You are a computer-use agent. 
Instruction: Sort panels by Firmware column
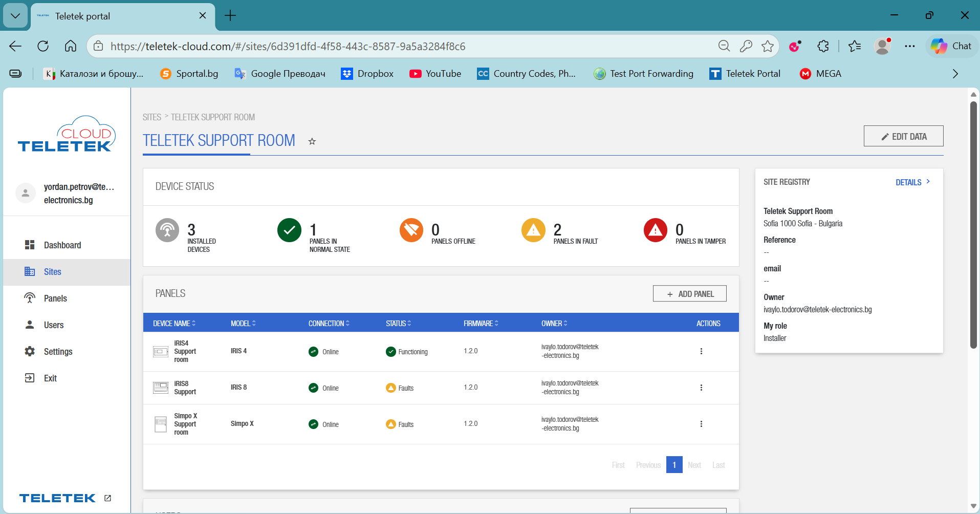coord(481,324)
